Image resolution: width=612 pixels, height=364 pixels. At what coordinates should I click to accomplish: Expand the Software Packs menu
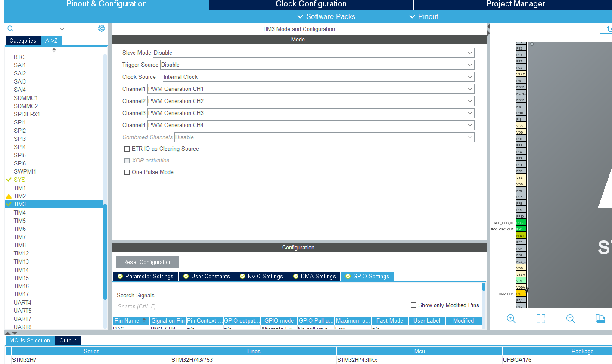[326, 16]
